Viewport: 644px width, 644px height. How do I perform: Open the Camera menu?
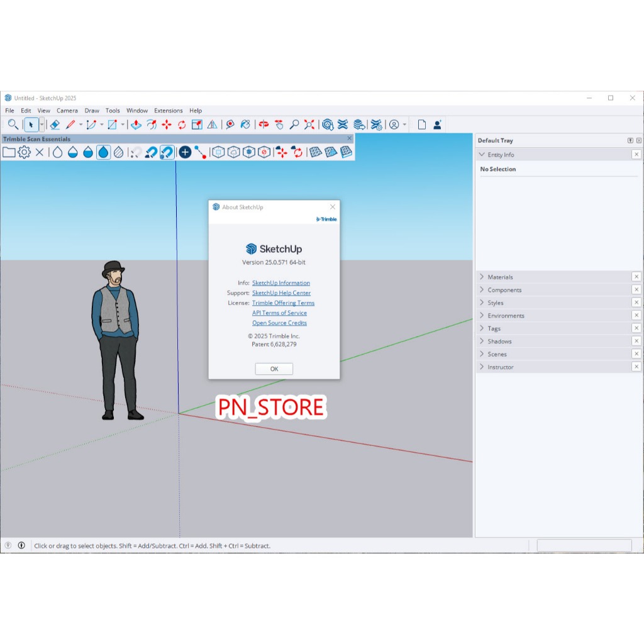coord(67,111)
